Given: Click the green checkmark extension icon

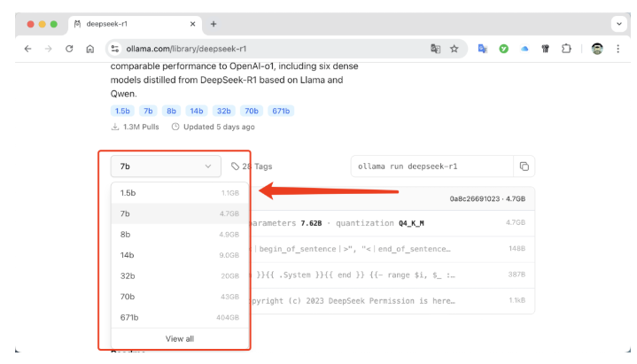Looking at the screenshot, I should (x=504, y=49).
